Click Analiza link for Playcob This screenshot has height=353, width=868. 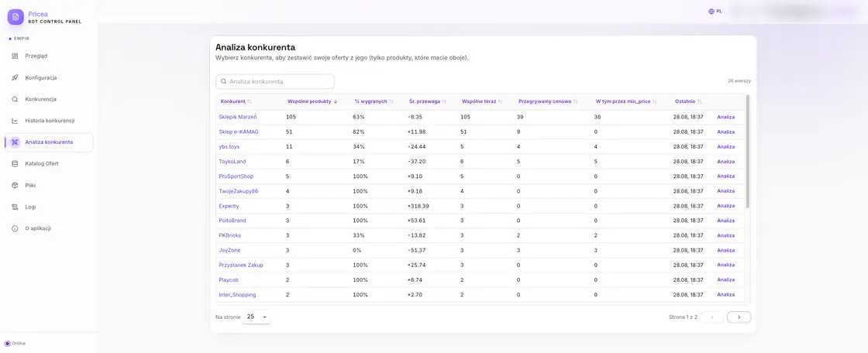click(x=725, y=280)
